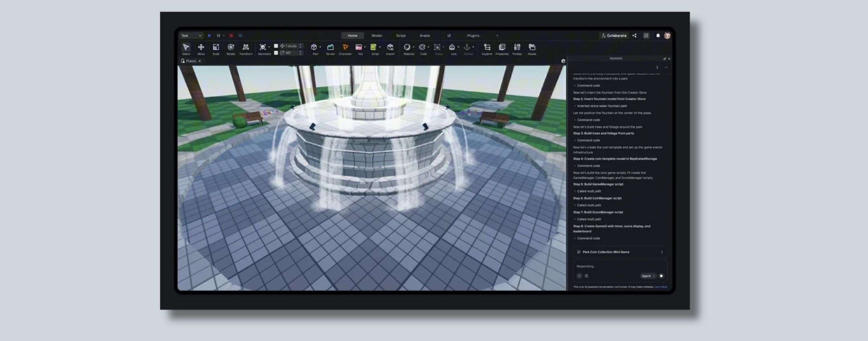Stop the playtest with red square
This screenshot has width=868, height=341.
point(231,35)
